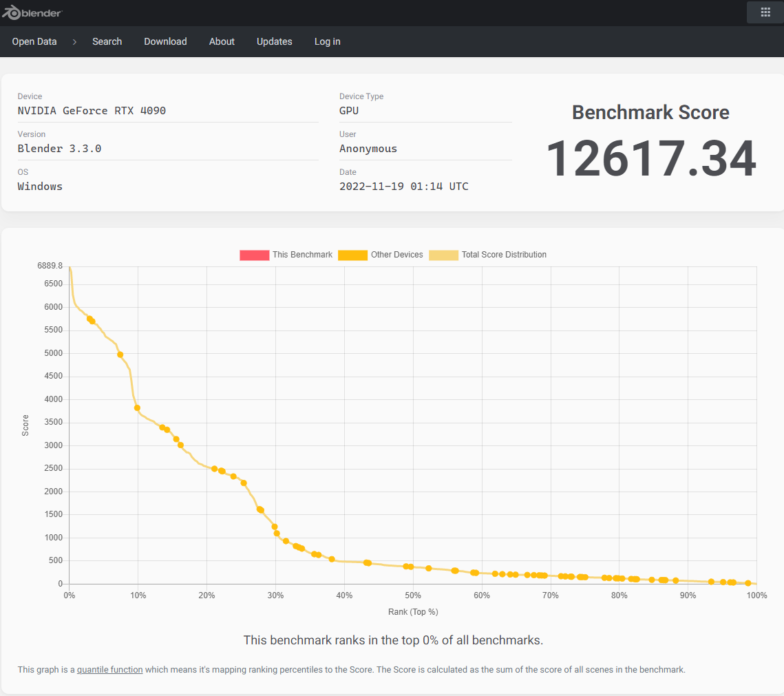This screenshot has height=696, width=784.
Task: Click the breadcrumb chevron after Open Data
Action: coord(74,42)
